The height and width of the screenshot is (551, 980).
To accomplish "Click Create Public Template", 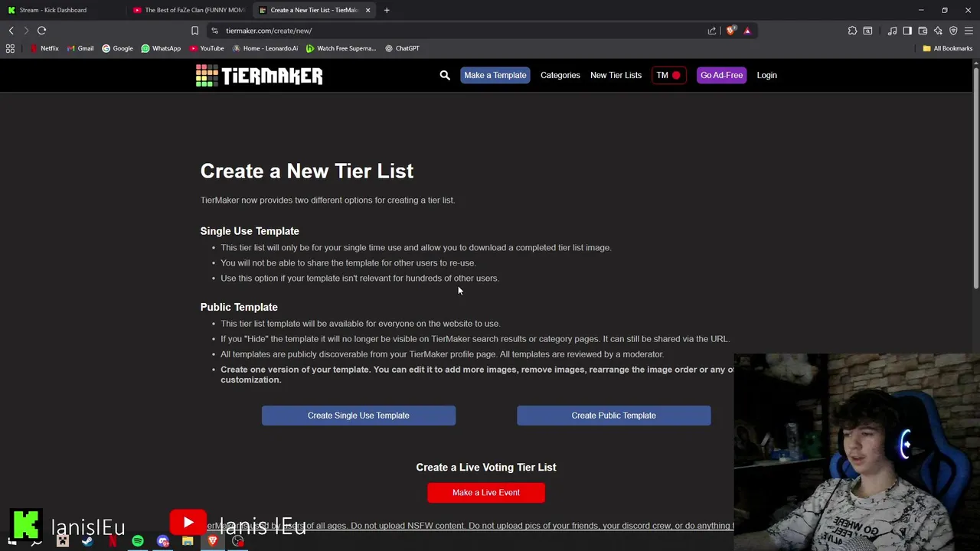I will click(x=613, y=416).
